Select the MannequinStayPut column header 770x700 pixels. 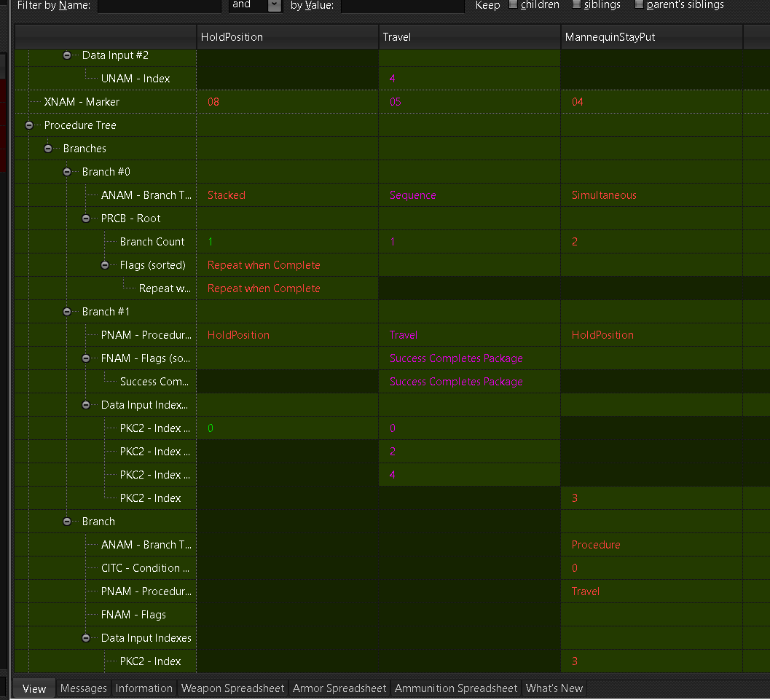click(652, 37)
